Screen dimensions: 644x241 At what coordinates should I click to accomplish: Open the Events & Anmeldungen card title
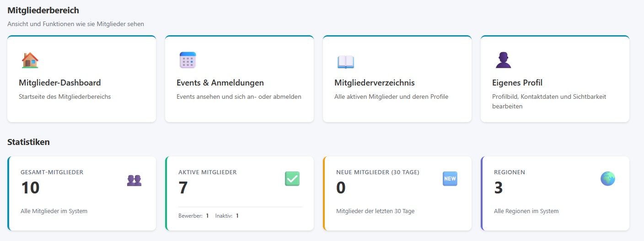220,83
